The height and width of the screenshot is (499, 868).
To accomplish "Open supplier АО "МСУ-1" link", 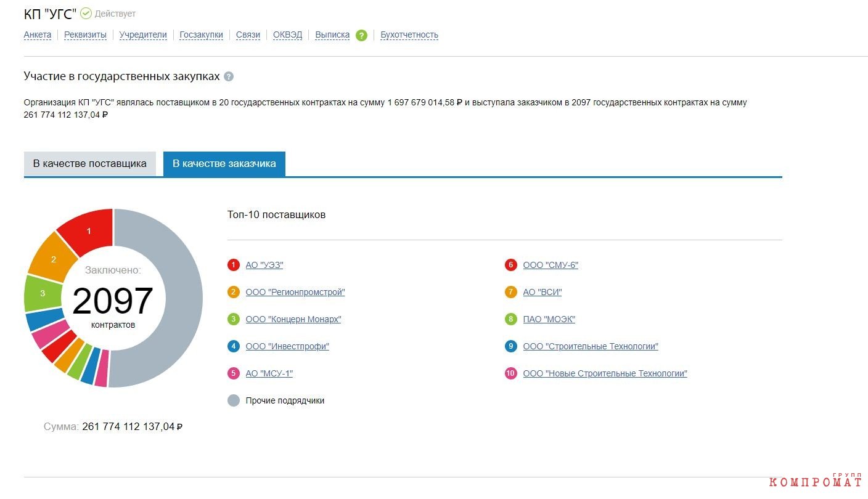I will point(269,374).
